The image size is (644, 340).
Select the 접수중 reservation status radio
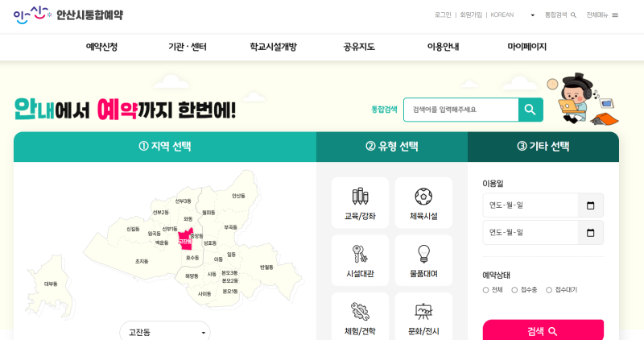coord(514,290)
